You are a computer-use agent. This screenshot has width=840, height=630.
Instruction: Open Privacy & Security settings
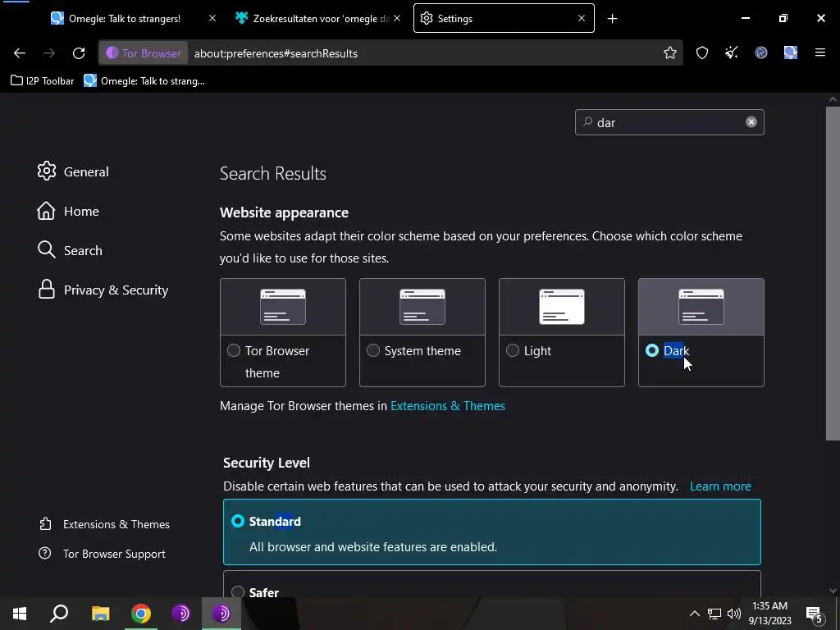pyautogui.click(x=103, y=290)
